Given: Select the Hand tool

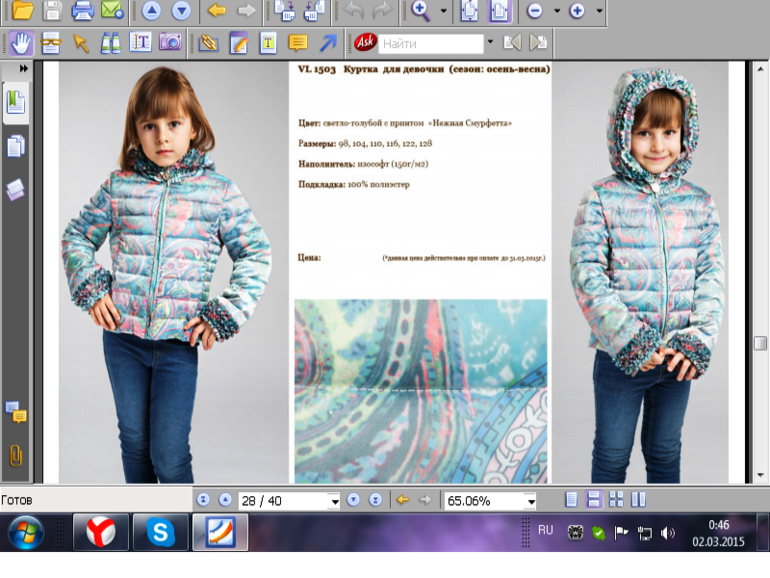Looking at the screenshot, I should click(x=22, y=43).
